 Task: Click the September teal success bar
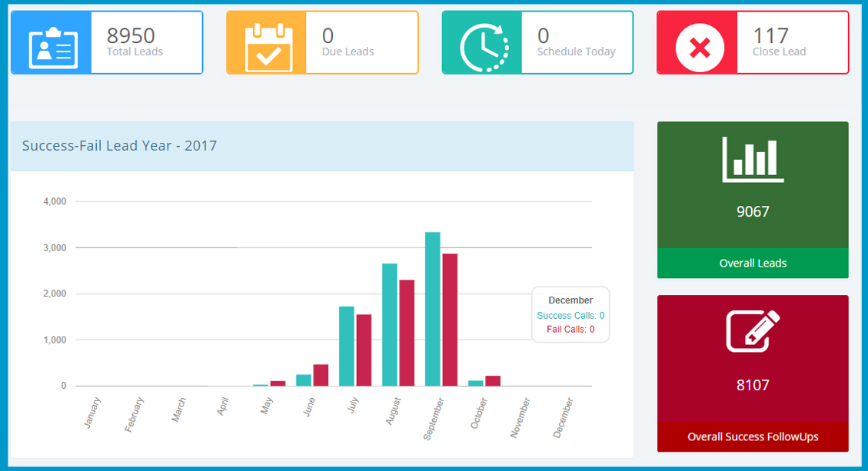433,309
